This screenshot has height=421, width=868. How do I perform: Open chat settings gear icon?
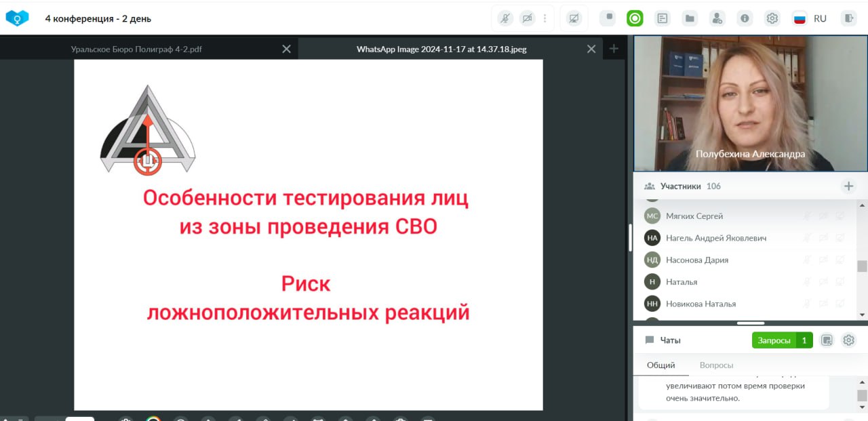pos(848,340)
